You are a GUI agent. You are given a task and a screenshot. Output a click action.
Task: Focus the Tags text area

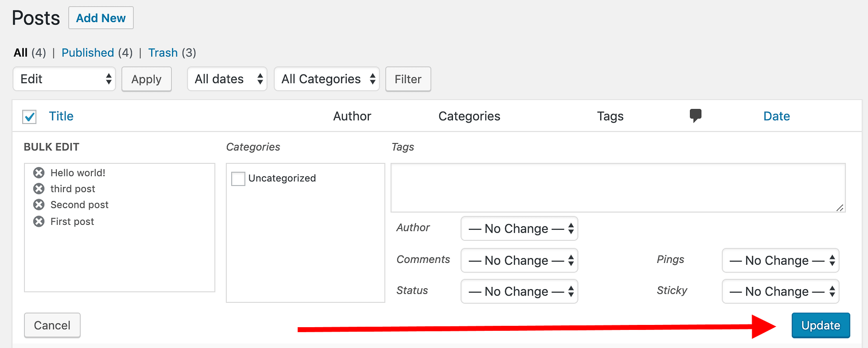click(618, 187)
